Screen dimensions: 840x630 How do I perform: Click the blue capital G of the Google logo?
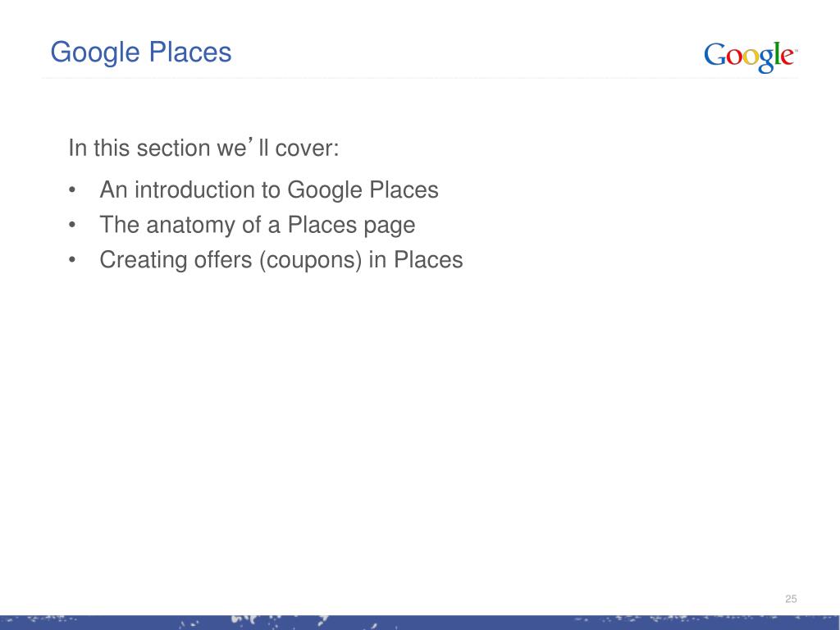pyautogui.click(x=714, y=54)
